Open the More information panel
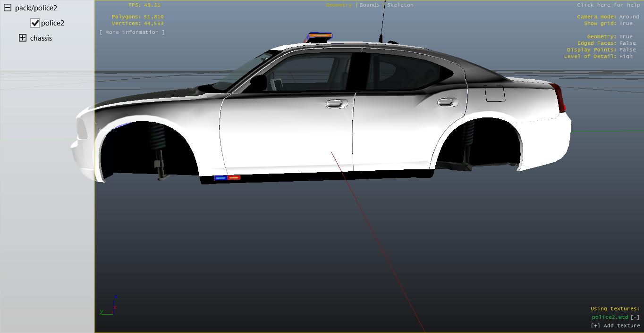The height and width of the screenshot is (333, 644). click(132, 32)
